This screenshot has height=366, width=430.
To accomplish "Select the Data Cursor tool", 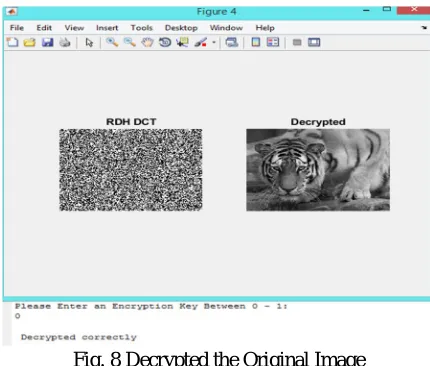I will 182,42.
